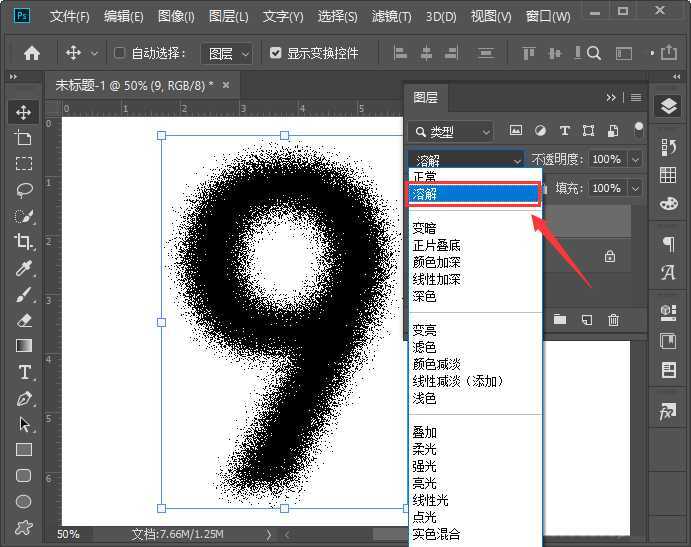Select the Brush tool

24,294
